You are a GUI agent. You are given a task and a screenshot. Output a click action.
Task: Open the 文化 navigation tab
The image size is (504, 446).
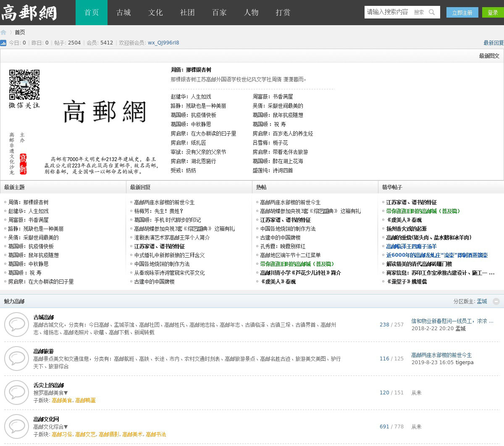tap(155, 13)
